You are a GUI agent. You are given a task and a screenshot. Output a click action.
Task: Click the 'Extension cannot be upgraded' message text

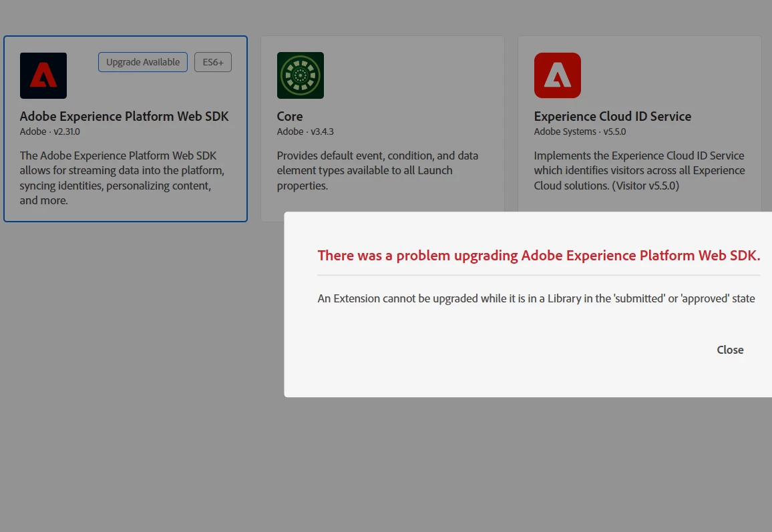pyautogui.click(x=536, y=299)
